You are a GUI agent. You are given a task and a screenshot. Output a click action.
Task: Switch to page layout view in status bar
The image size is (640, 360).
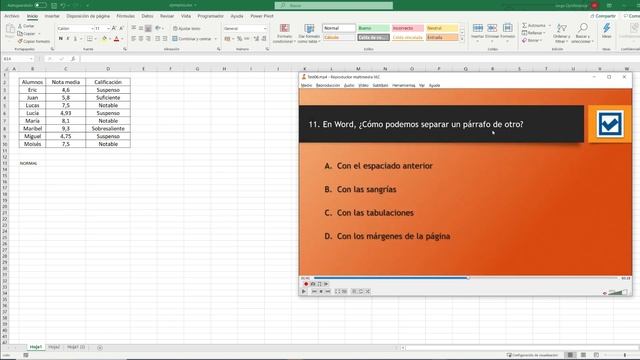[x=584, y=355]
